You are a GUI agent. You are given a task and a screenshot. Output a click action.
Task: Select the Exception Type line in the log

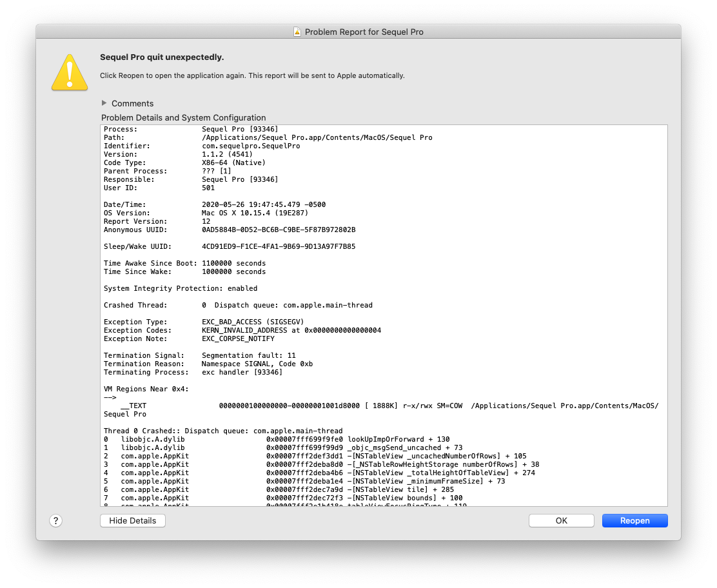(x=193, y=322)
